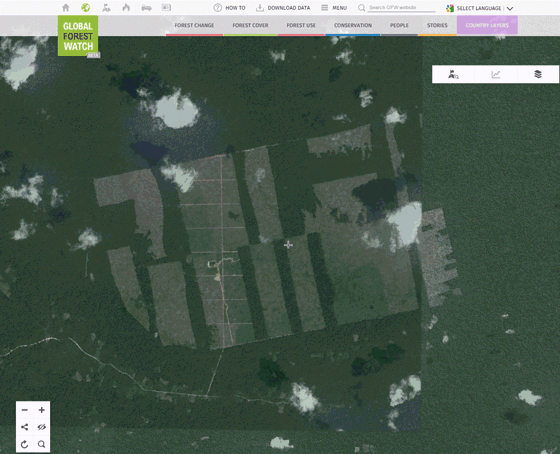Open the analysis chart icon
This screenshot has width=560, height=454.
point(496,74)
